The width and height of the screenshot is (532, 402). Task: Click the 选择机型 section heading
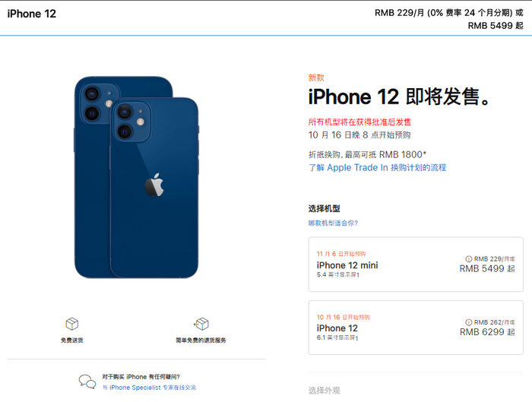click(324, 209)
